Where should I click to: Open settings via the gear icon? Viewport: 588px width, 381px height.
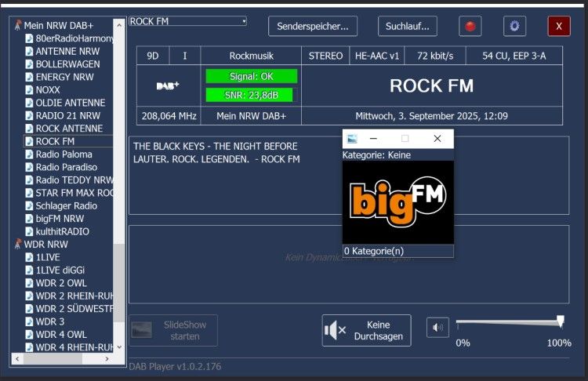[514, 26]
